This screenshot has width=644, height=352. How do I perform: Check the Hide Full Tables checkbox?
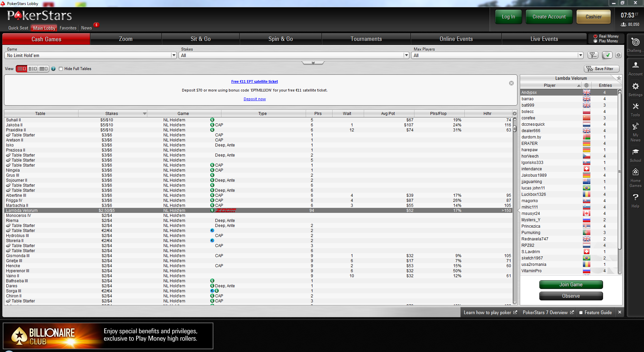pyautogui.click(x=61, y=69)
